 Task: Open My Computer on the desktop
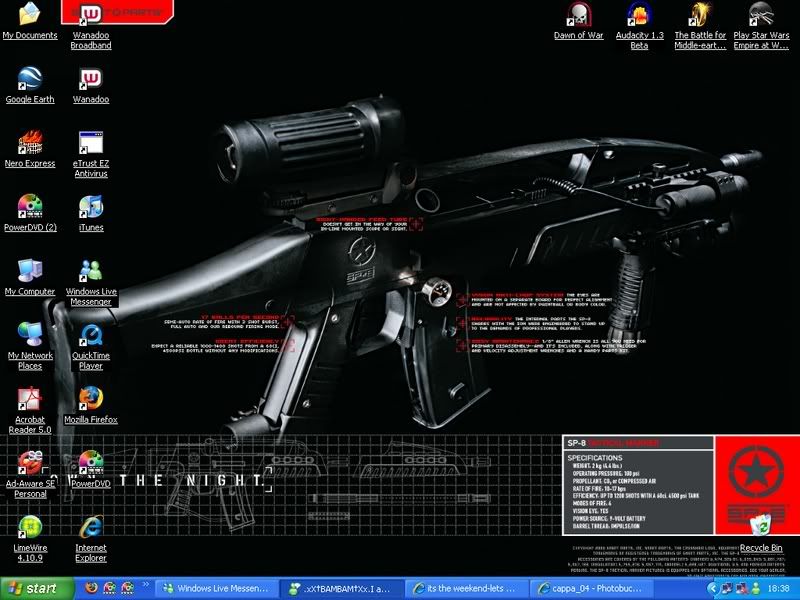click(30, 278)
